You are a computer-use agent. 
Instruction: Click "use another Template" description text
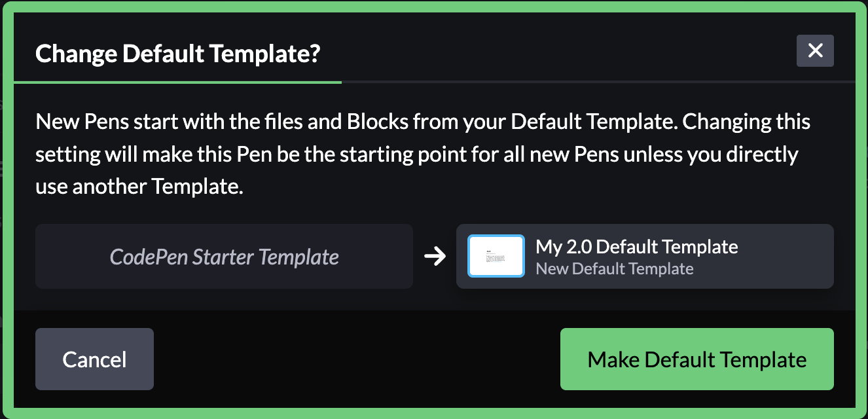(x=139, y=187)
